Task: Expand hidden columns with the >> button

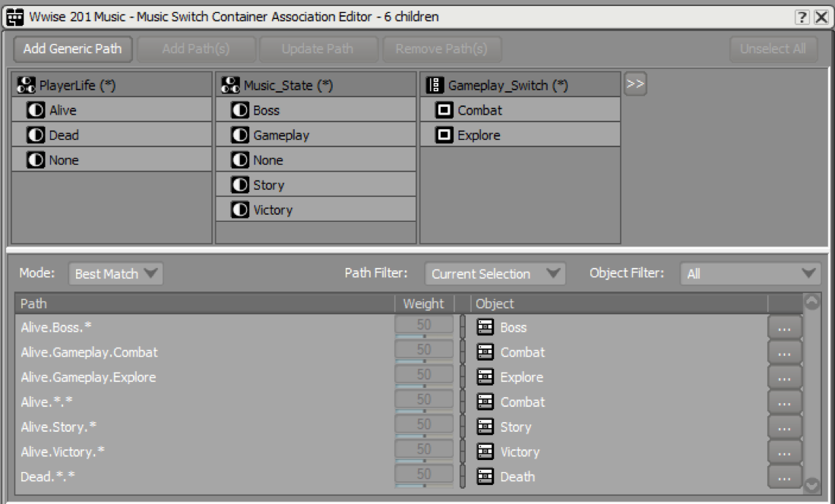Action: click(x=635, y=85)
